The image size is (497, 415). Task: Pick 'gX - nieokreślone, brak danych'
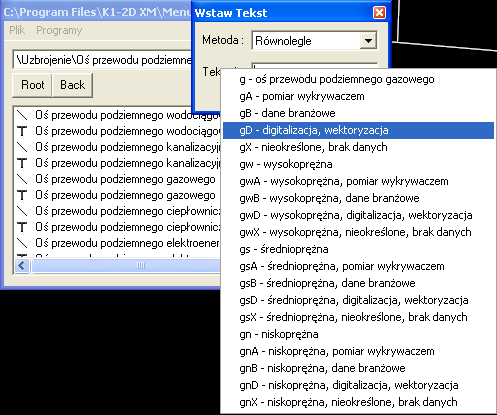point(358,147)
